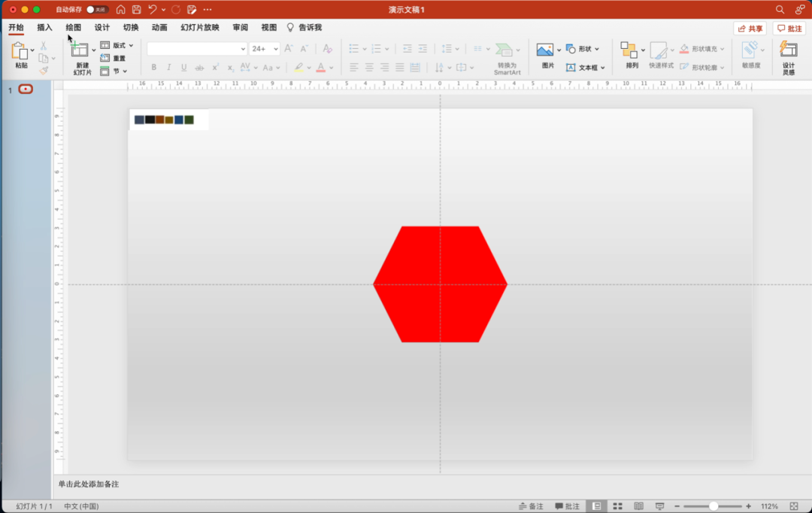
Task: Click the Share (共享) button
Action: pos(750,29)
